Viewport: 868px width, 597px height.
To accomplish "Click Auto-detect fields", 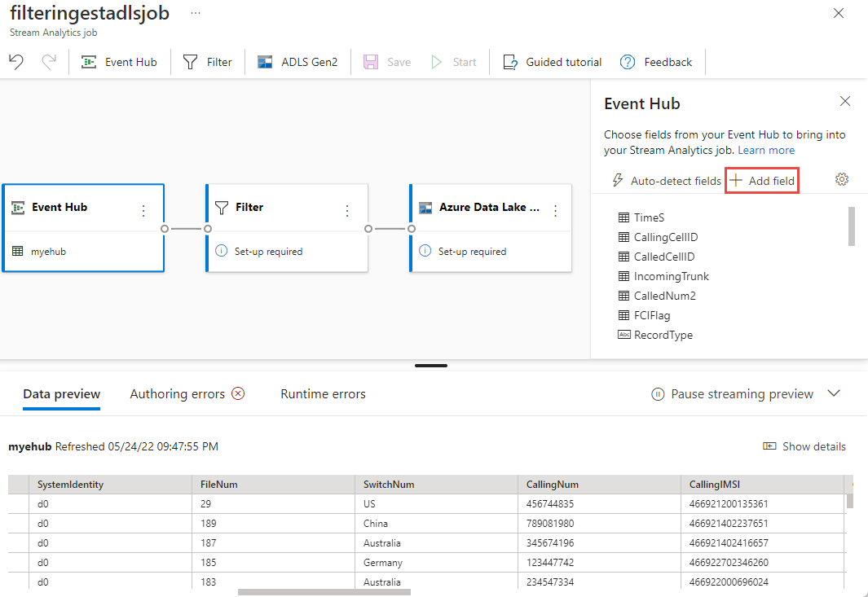I will point(666,181).
